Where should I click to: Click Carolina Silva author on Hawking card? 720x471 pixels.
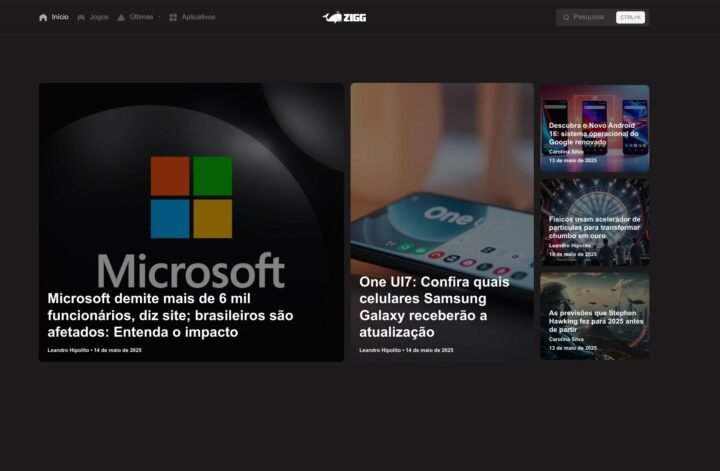point(566,339)
